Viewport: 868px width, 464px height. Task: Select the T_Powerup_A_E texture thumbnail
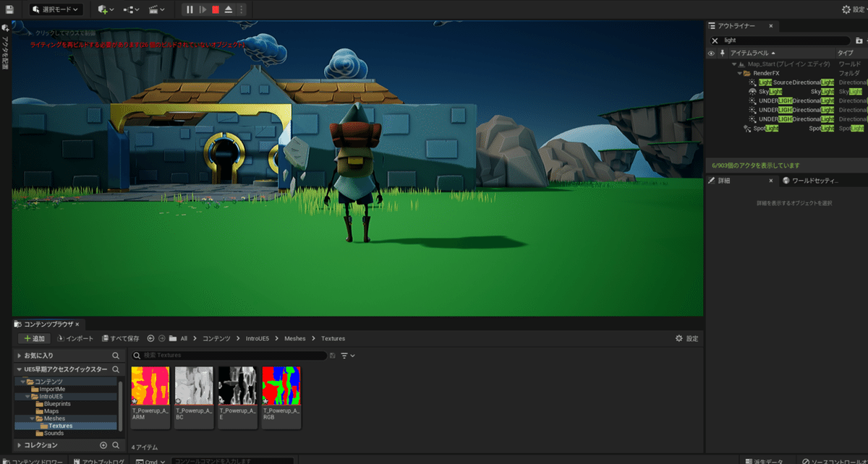(238, 396)
